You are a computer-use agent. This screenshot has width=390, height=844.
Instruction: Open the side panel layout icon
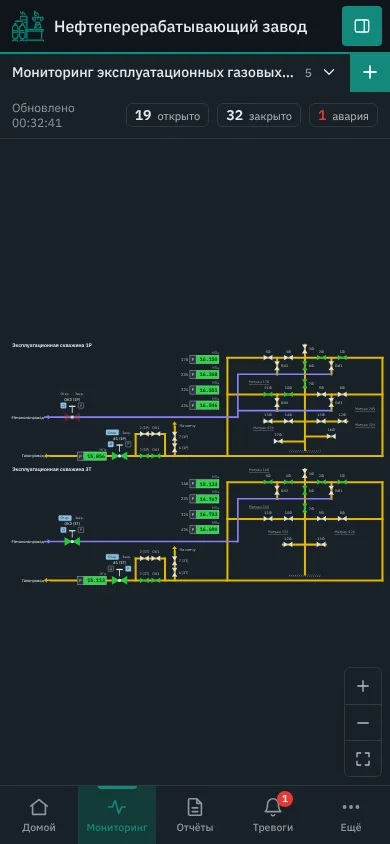361,26
